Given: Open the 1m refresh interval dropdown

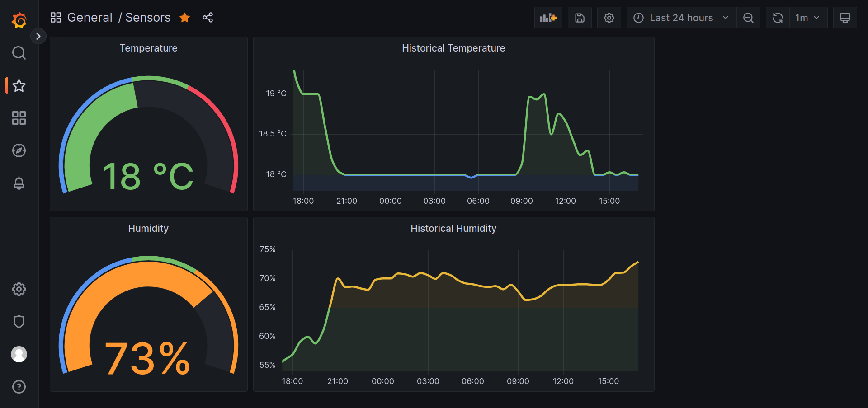Looking at the screenshot, I should coord(807,18).
